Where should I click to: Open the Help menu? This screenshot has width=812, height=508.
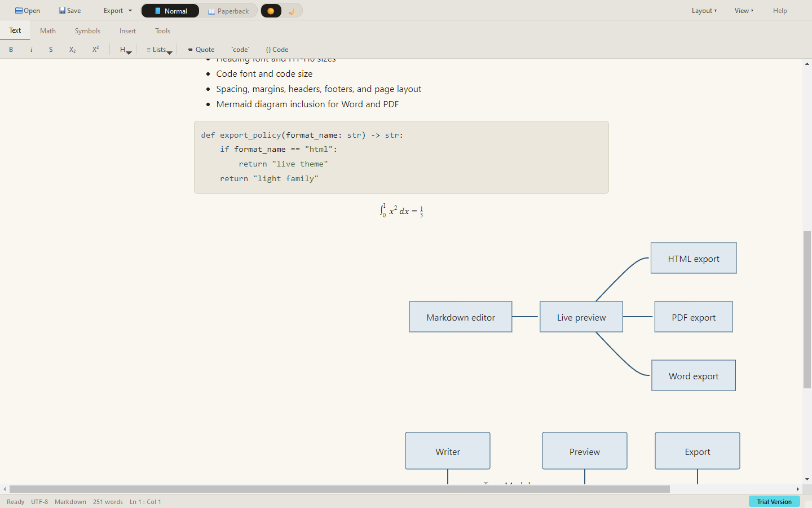coord(780,11)
